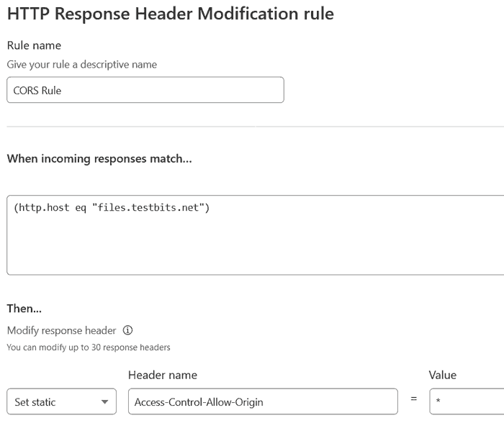The image size is (504, 423).
Task: Open the Set static operation dropdown
Action: (62, 401)
